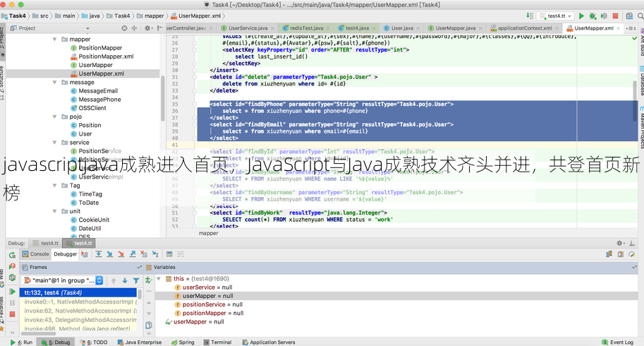Switch to the redisTest.java editor tab
This screenshot has height=346, width=644.
click(306, 28)
